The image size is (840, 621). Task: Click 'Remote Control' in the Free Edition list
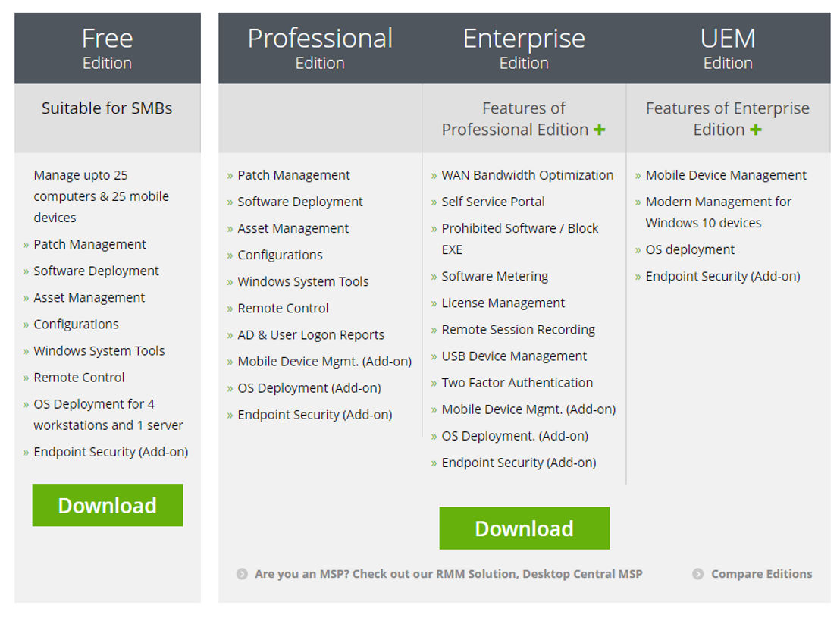[x=79, y=377]
